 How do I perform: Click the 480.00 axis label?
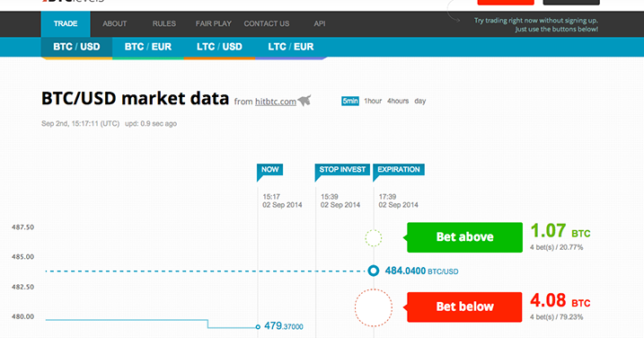pyautogui.click(x=22, y=316)
